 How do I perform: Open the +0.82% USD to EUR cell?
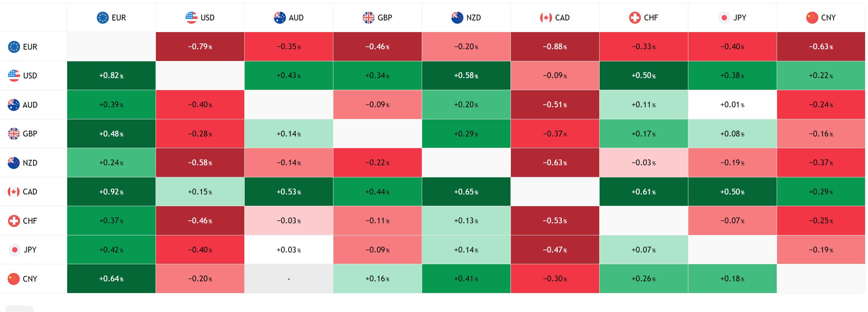click(x=111, y=76)
